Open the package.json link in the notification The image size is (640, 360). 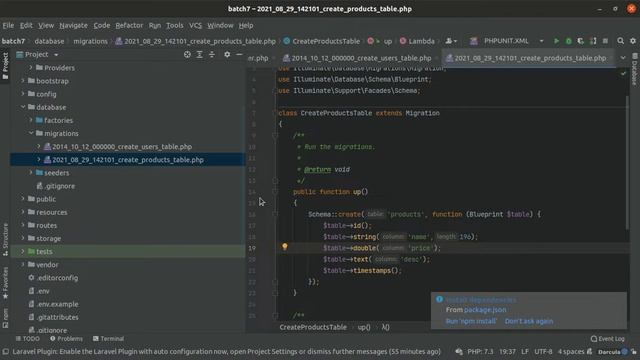pyautogui.click(x=485, y=310)
